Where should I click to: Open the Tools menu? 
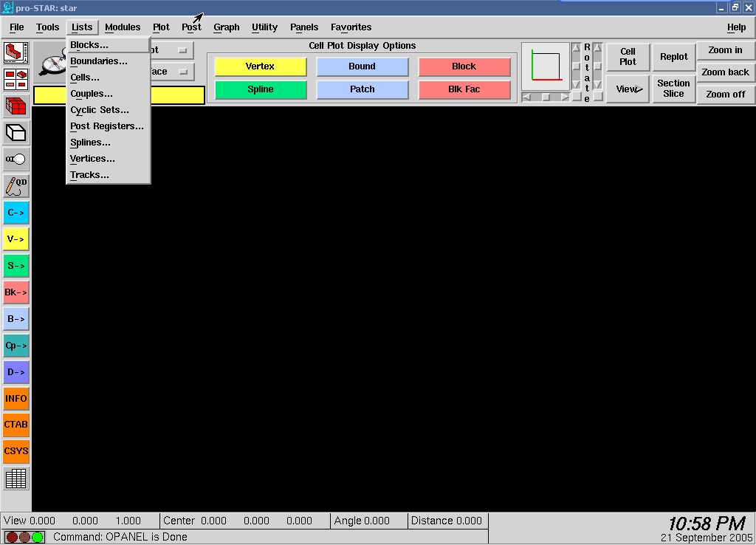tap(48, 27)
